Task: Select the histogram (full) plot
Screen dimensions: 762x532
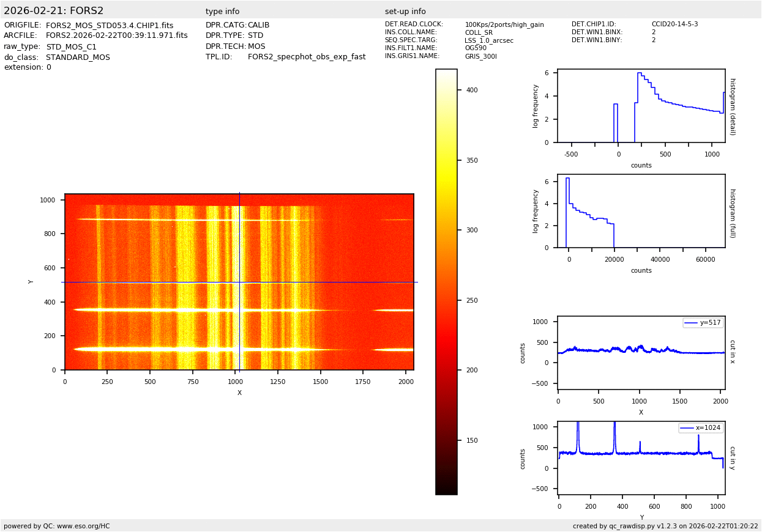Action: [x=641, y=211]
